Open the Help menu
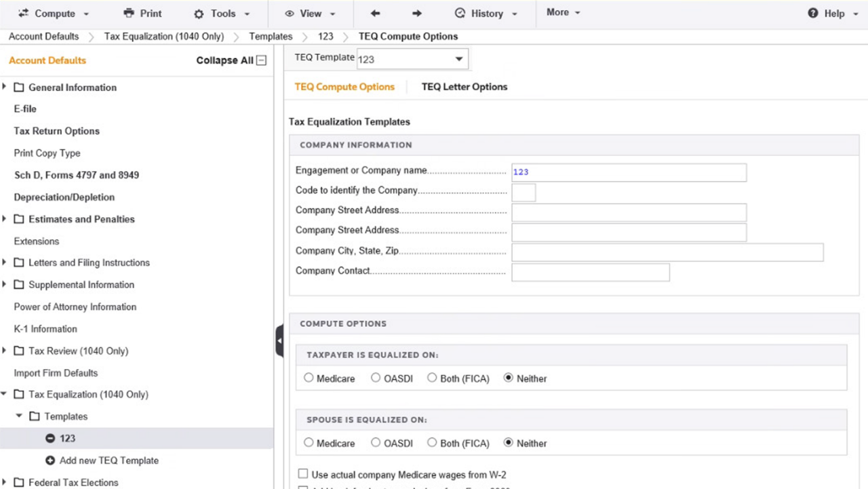 pyautogui.click(x=833, y=14)
